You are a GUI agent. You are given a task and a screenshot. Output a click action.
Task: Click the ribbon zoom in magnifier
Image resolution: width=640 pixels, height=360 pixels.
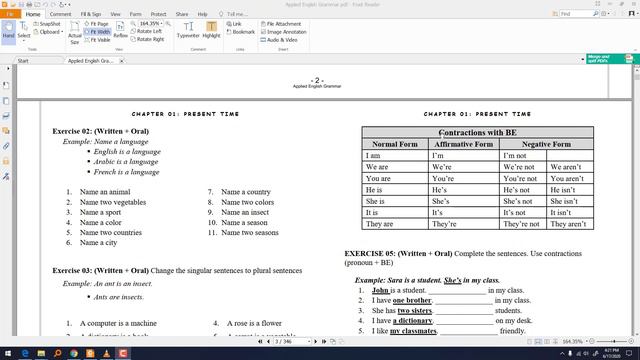[168, 24]
